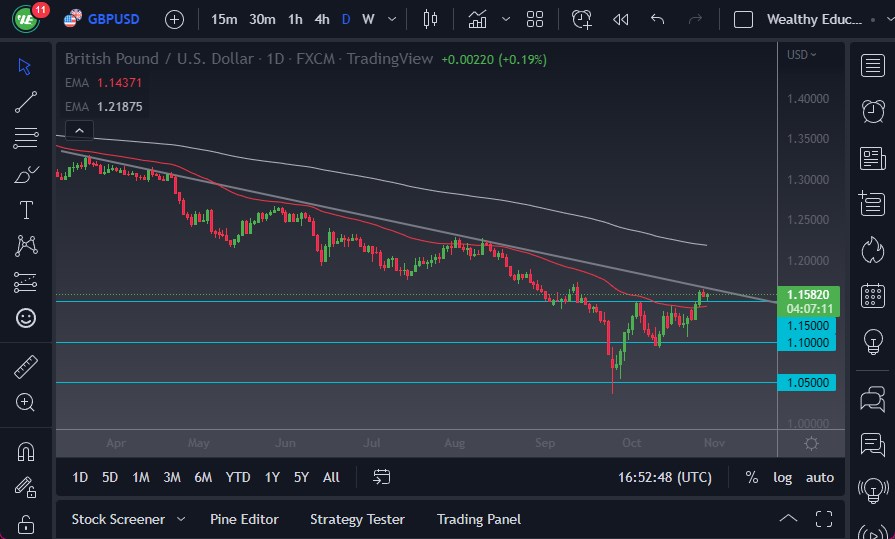This screenshot has width=895, height=539.
Task: Select the ruler measure tool
Action: point(26,367)
